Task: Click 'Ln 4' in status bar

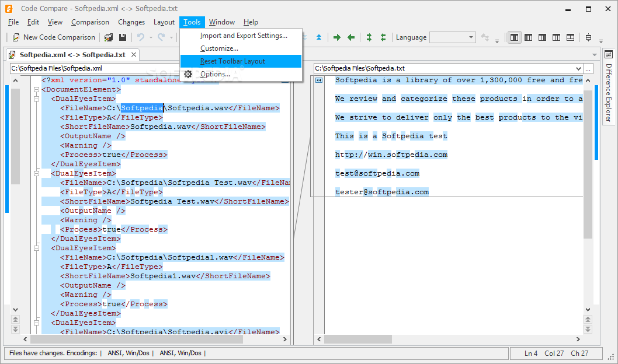Action: [531, 353]
